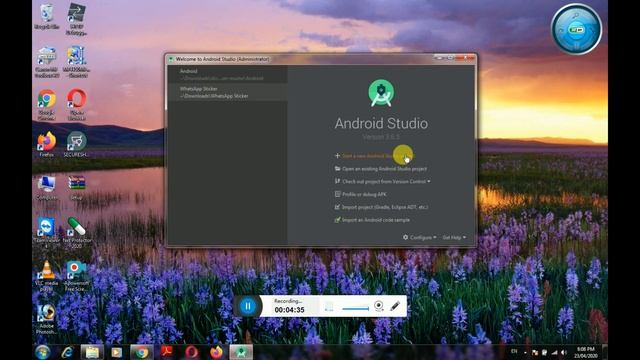640x360 pixels.
Task: Switch to Chrome in the taskbar
Action: click(142, 352)
